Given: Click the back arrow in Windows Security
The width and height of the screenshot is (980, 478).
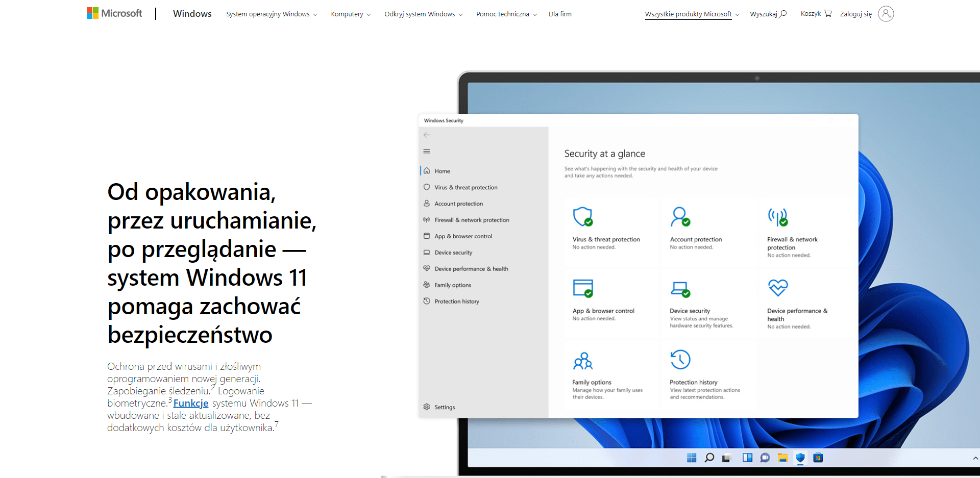Looking at the screenshot, I should 427,135.
